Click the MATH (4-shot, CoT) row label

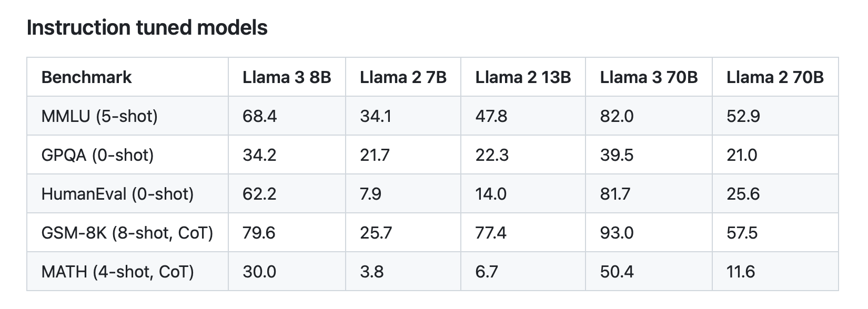coord(117,272)
